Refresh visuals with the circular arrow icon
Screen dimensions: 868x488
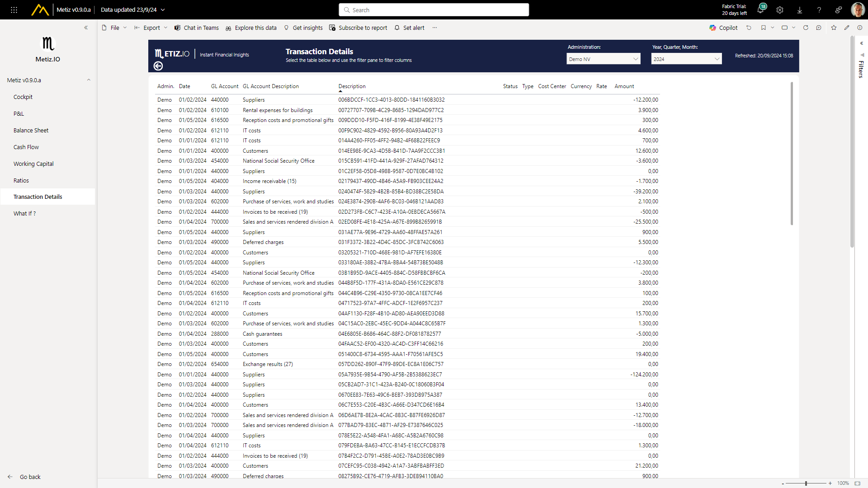806,28
